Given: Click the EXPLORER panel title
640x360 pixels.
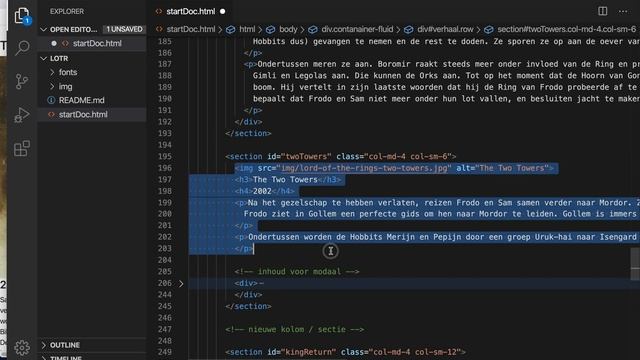Looking at the screenshot, I should [x=67, y=11].
